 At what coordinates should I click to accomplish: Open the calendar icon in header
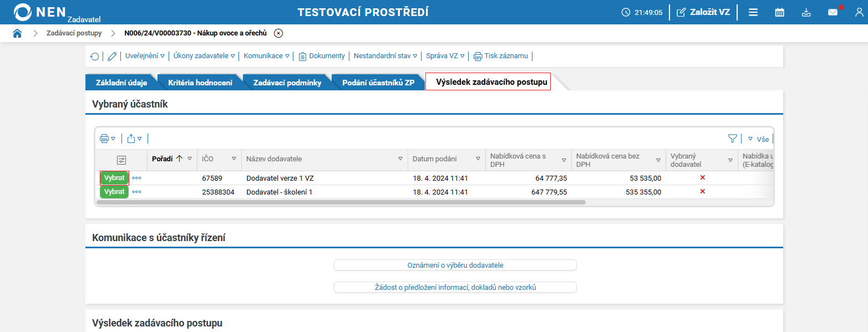779,12
